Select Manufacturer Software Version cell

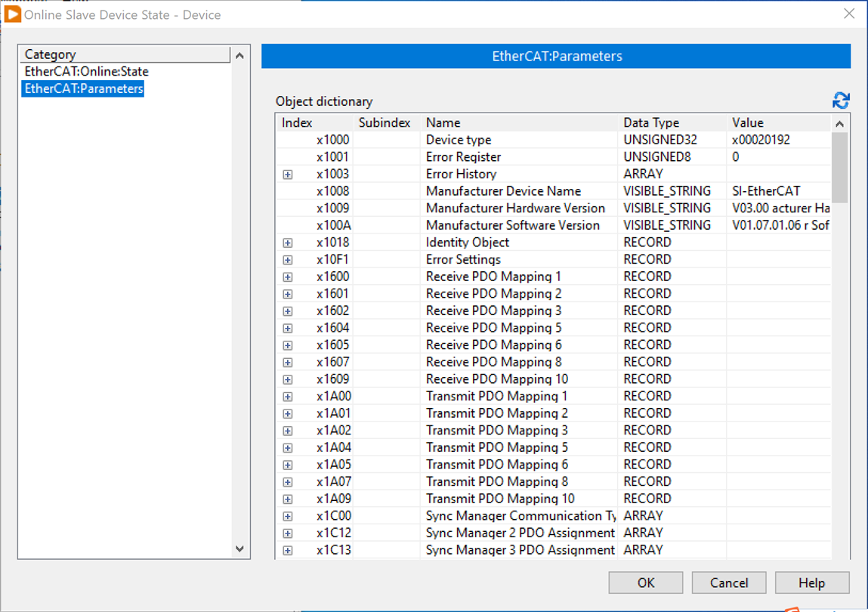[513, 225]
